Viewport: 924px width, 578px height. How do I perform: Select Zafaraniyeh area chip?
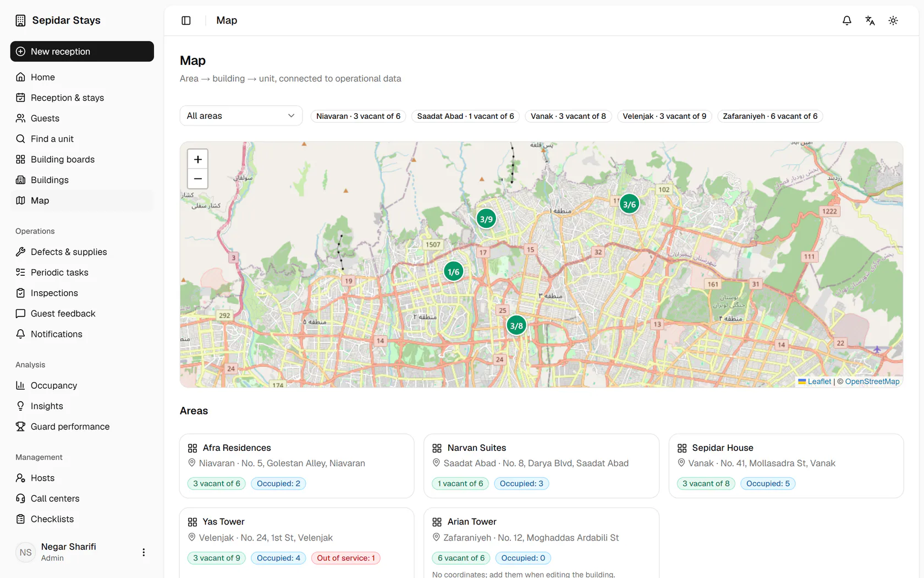pos(770,116)
